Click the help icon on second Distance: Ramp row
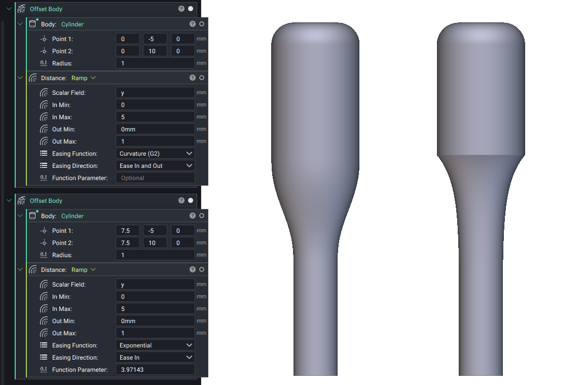The height and width of the screenshot is (385, 588). tap(193, 269)
